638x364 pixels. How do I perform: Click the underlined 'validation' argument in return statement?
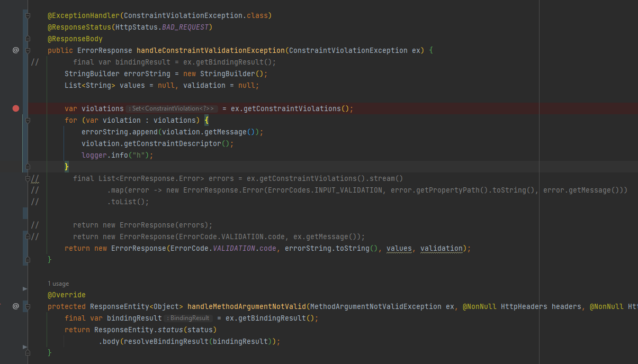pyautogui.click(x=442, y=248)
